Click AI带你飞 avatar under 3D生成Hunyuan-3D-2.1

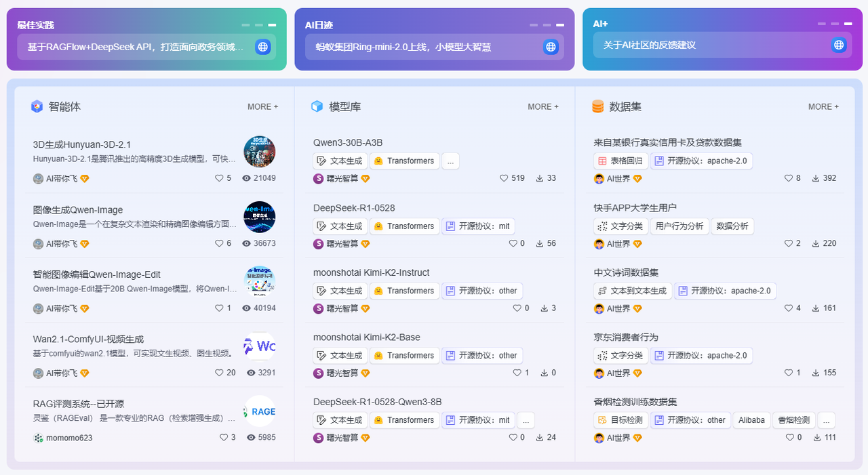coord(38,178)
